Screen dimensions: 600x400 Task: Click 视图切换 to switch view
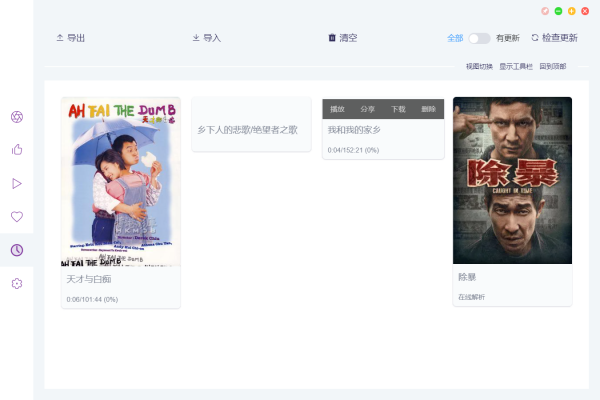pos(479,67)
